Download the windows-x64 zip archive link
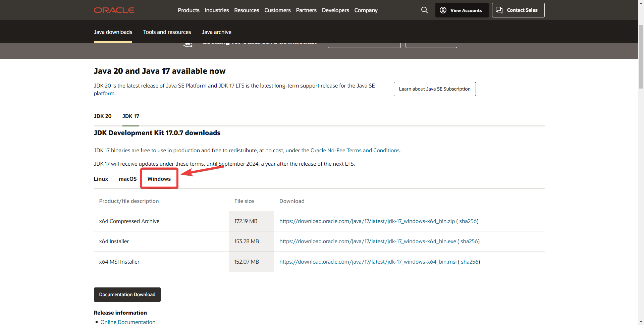 pos(367,221)
